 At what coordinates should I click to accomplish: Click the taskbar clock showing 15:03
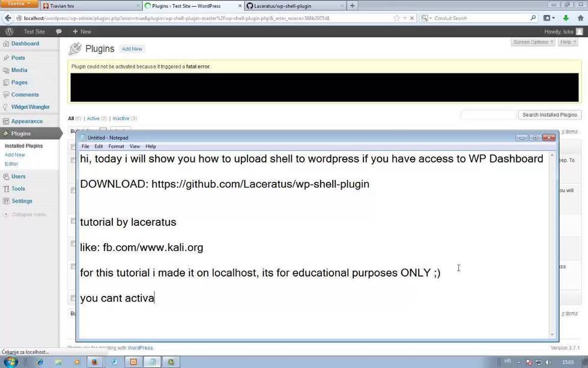tap(568, 363)
